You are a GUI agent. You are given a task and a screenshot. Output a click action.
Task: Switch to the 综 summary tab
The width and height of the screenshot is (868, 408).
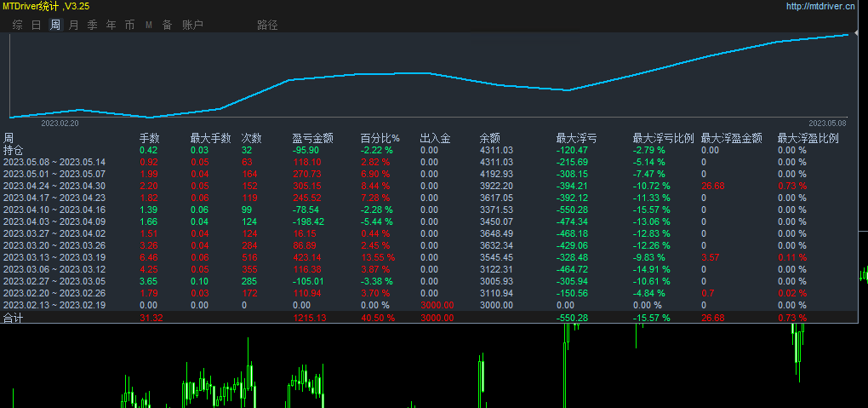pyautogui.click(x=17, y=25)
